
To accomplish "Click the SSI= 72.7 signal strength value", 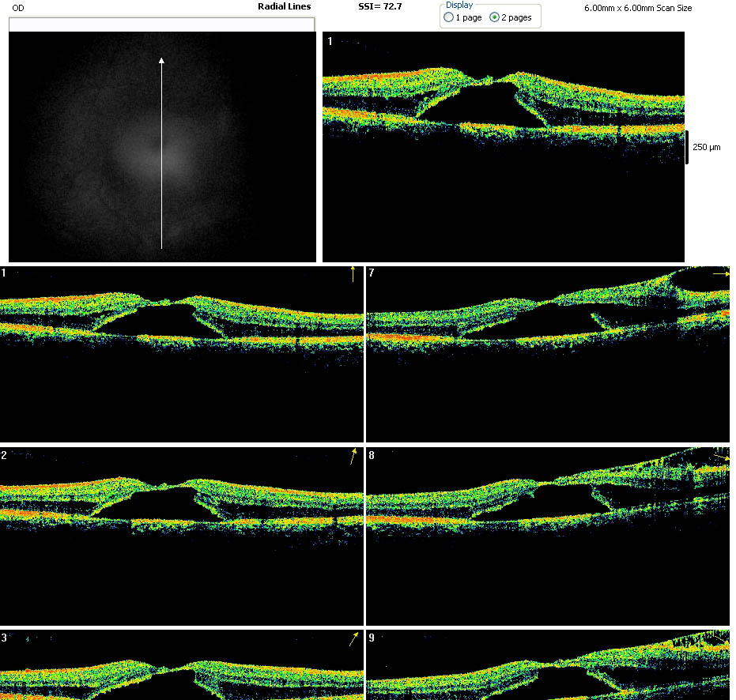I will (379, 6).
